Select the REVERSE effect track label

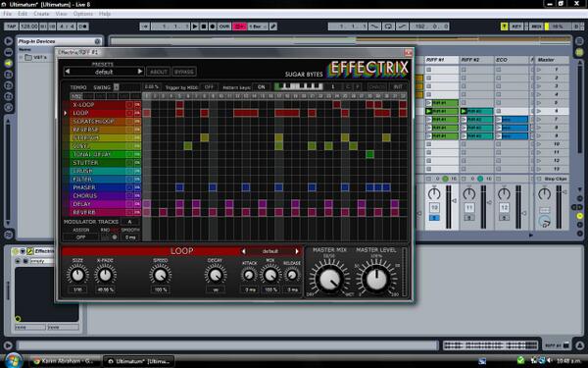[x=86, y=130]
